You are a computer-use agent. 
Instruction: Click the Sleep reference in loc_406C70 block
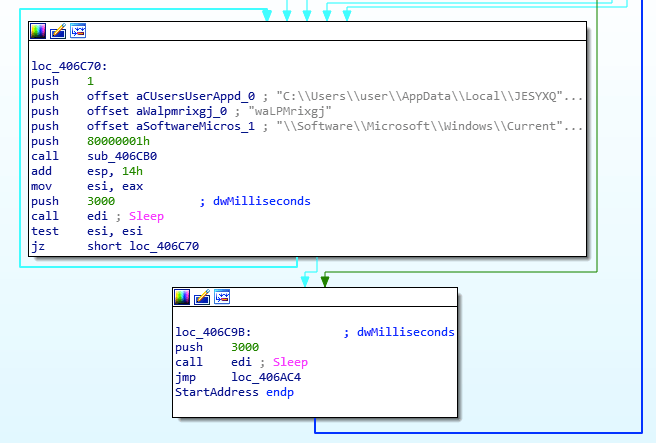[146, 216]
